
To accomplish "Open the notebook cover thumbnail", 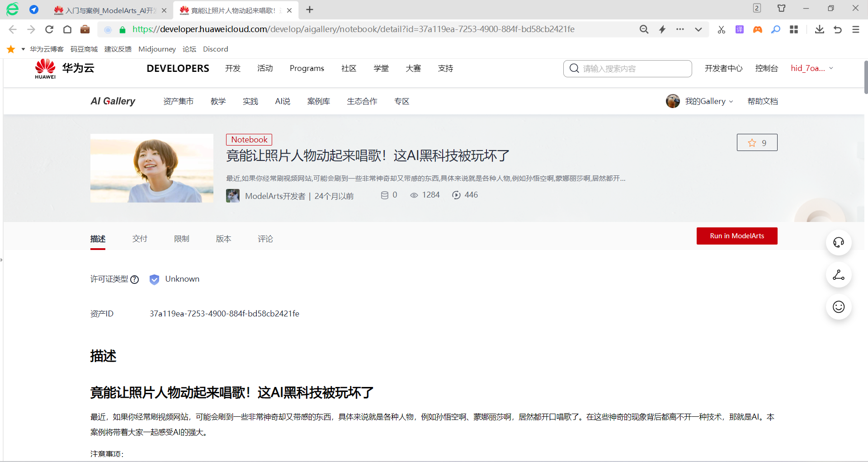I will pyautogui.click(x=152, y=168).
